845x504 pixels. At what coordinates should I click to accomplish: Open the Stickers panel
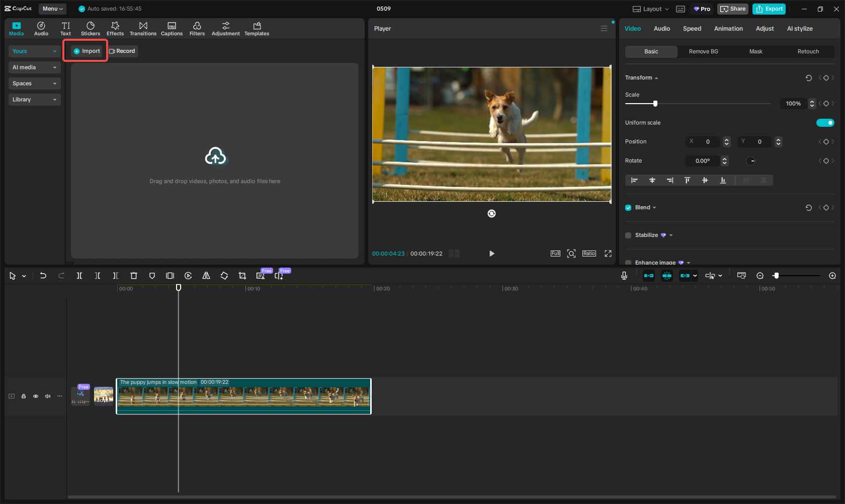click(91, 28)
